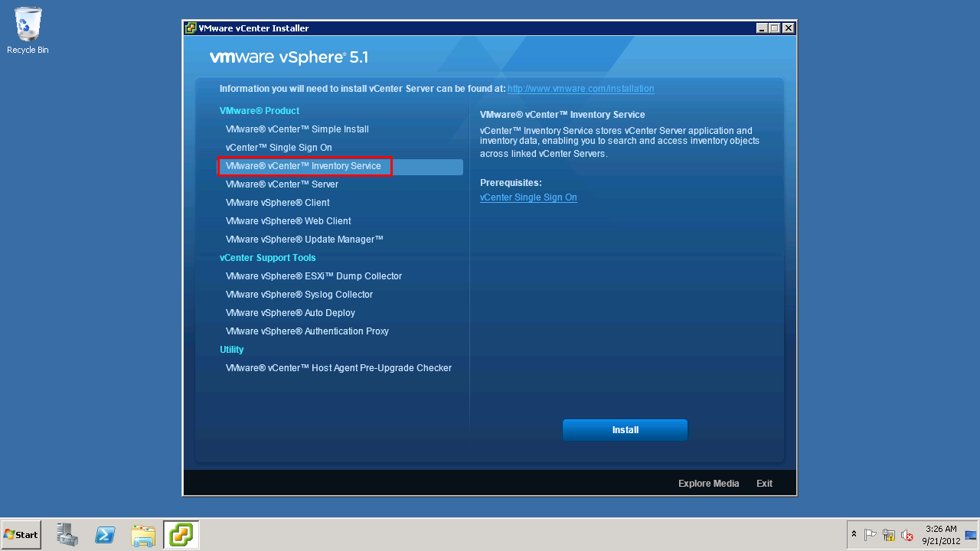Select VMware vCenter Simple Install
The image size is (980, 551).
pos(297,129)
